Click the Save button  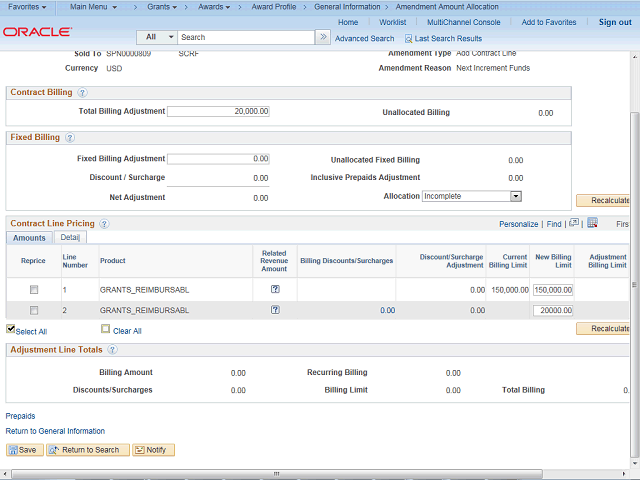pyautogui.click(x=24, y=450)
